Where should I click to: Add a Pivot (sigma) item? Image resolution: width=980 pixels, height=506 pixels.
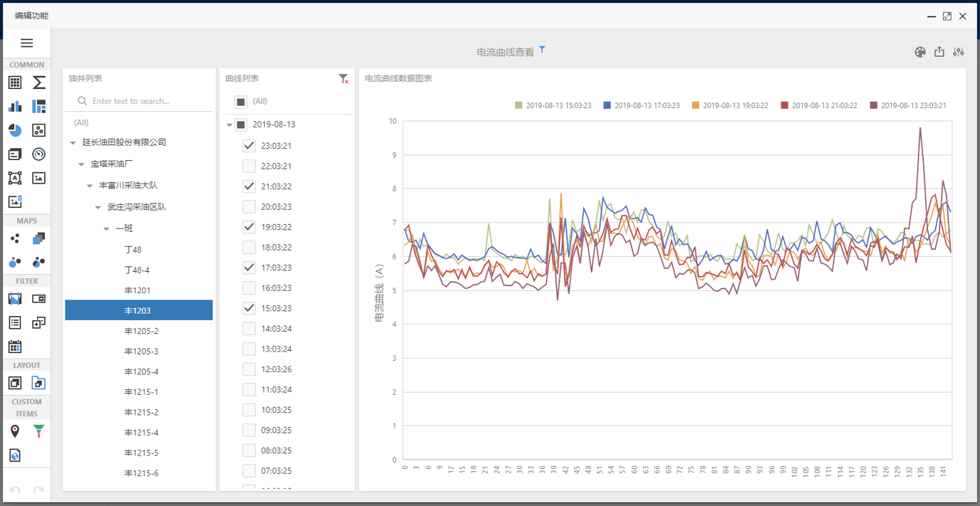[x=39, y=83]
